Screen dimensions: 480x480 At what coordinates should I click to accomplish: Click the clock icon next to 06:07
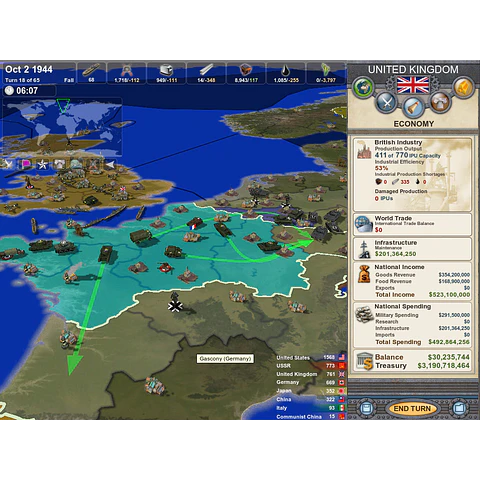9,91
